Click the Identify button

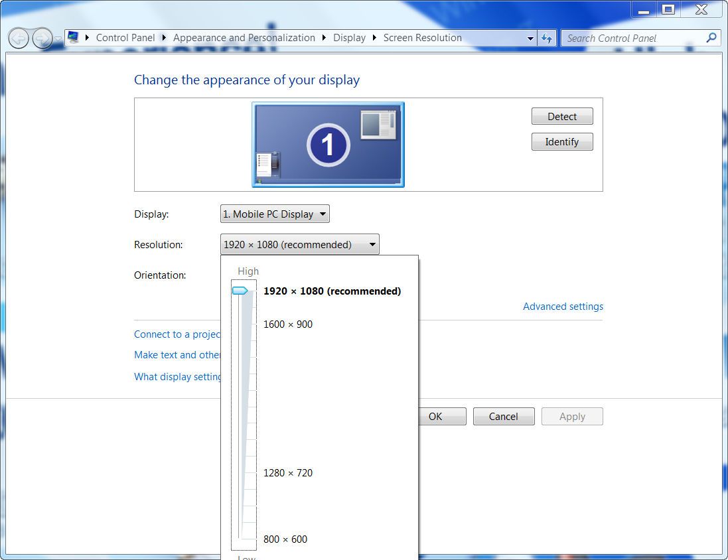pos(561,142)
